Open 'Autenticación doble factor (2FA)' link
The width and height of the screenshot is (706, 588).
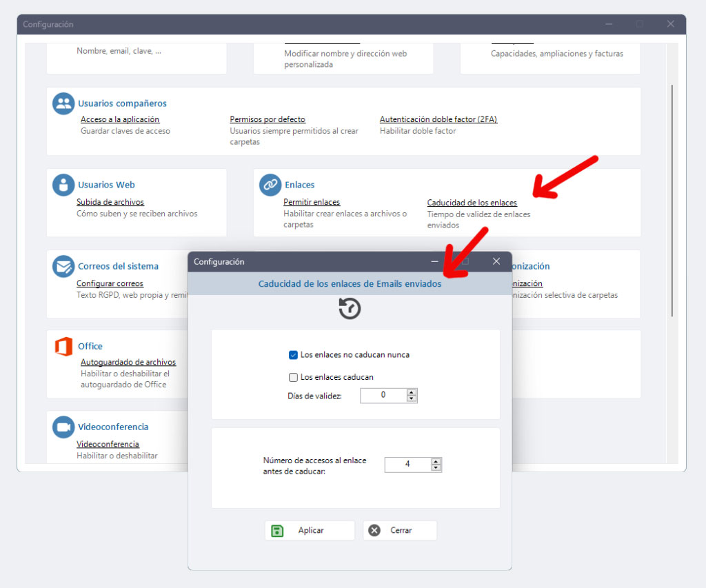click(x=438, y=119)
